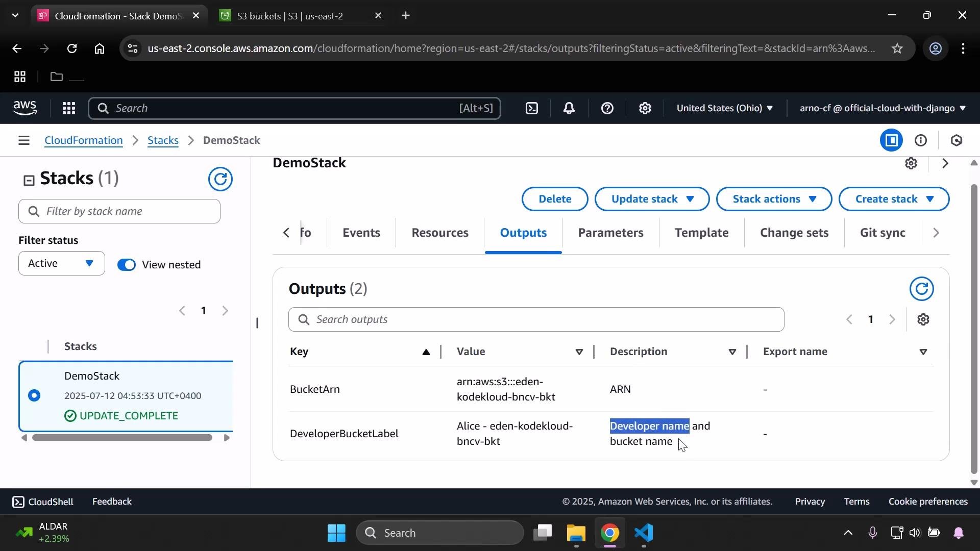Viewport: 980px width, 551px height.
Task: Collapse the stack detail panel with the right arrow
Action: [945, 163]
